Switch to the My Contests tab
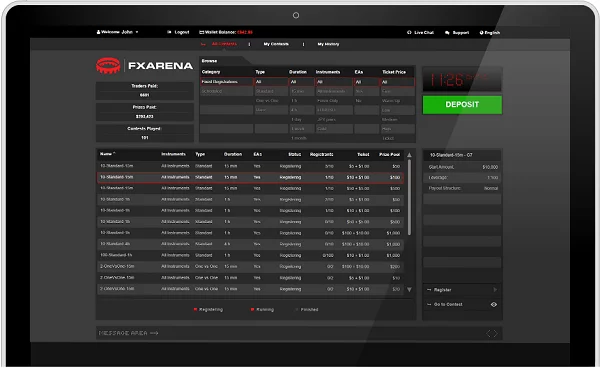 click(276, 44)
